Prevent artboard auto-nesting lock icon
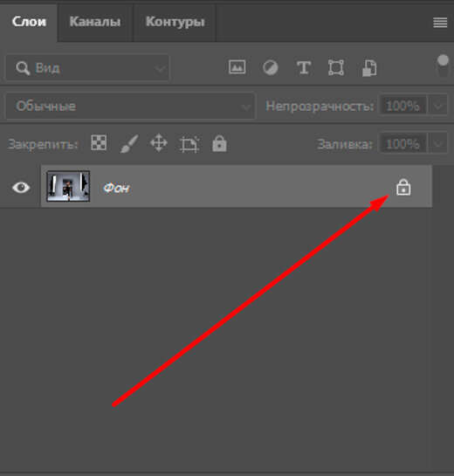The height and width of the screenshot is (476, 454). point(189,143)
